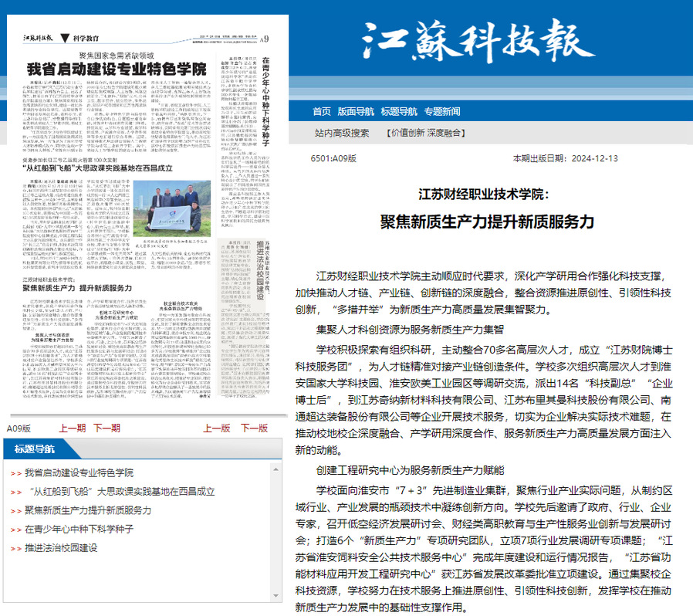Image resolution: width=693 pixels, height=616 pixels.
Task: Click article title 江苏财经职业技术学院：
Action: pos(484,194)
